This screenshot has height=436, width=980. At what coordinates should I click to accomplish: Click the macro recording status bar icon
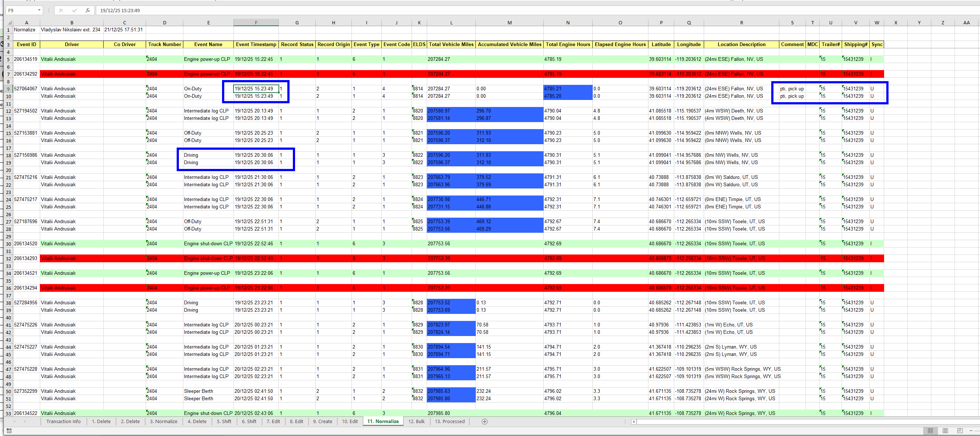pos(9,430)
